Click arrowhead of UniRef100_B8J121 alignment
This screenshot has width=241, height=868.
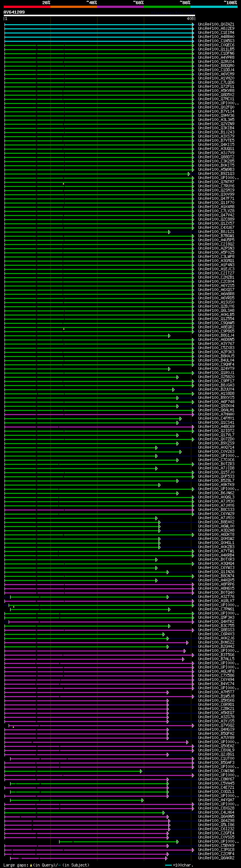click(169, 232)
